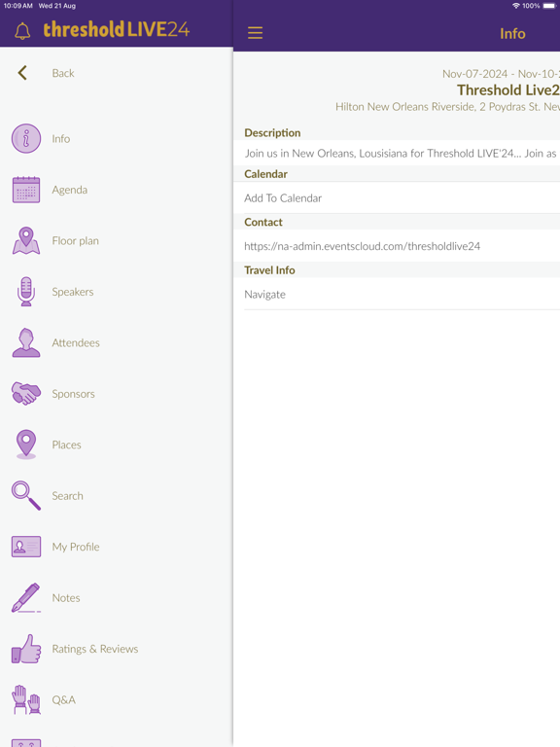Click the back chevron arrow
Viewport: 560px width, 747px height.
tap(22, 73)
